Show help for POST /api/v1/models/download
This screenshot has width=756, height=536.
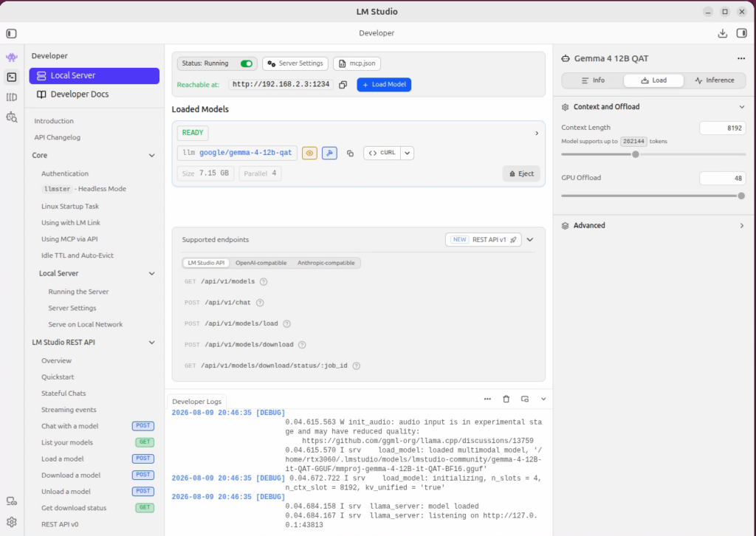pyautogui.click(x=302, y=345)
